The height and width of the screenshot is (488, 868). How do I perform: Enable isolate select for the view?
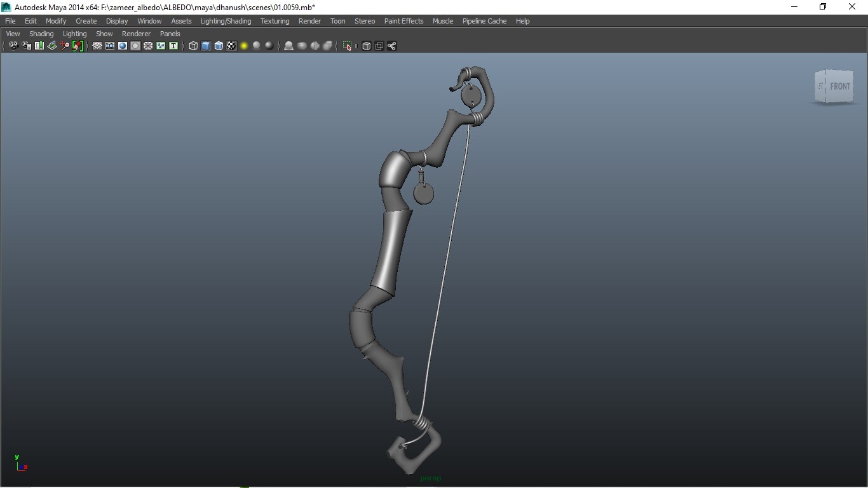click(348, 46)
